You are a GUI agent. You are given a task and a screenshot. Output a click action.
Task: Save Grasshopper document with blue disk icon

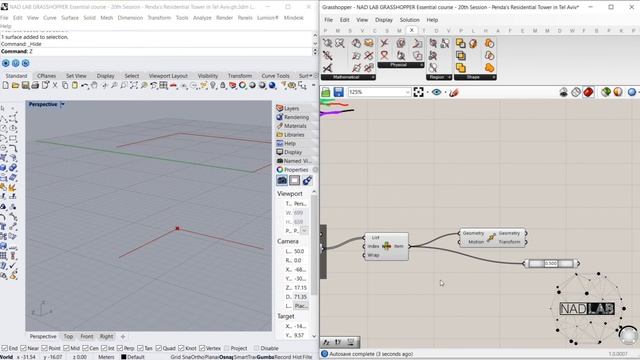(338, 92)
